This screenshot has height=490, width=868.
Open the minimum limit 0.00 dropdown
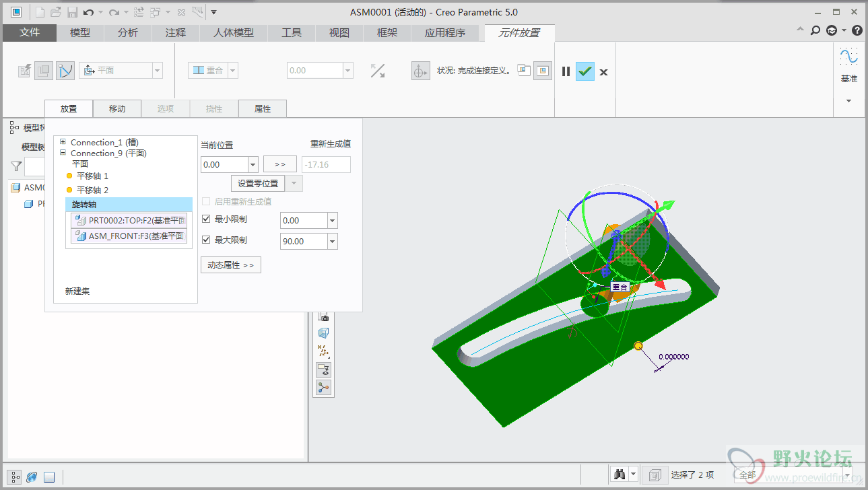[x=333, y=220]
